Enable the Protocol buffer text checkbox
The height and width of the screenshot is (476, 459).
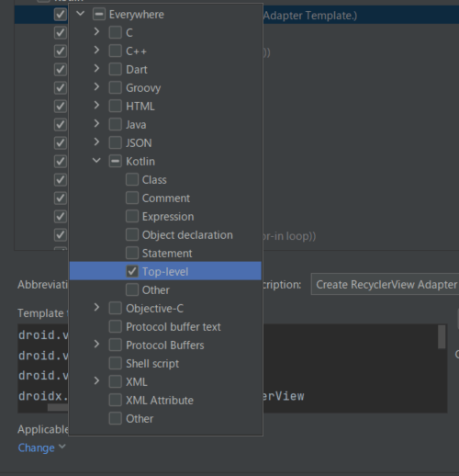(x=116, y=326)
